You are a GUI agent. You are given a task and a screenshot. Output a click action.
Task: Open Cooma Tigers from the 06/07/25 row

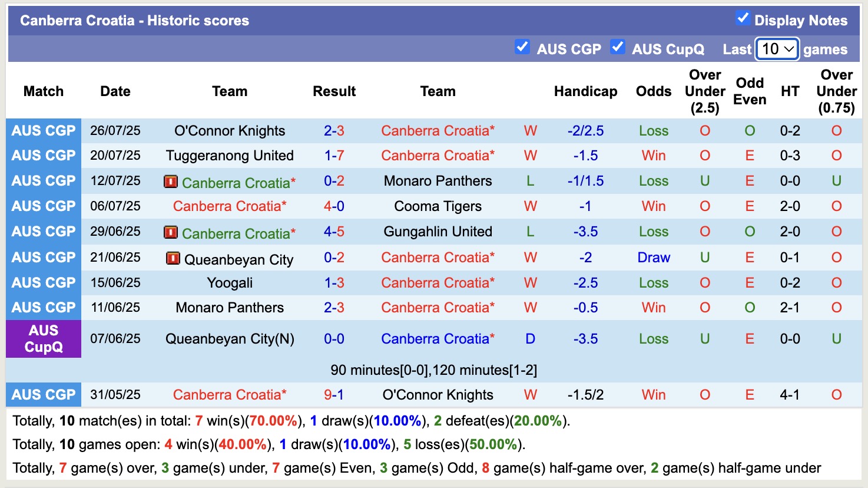coord(437,206)
